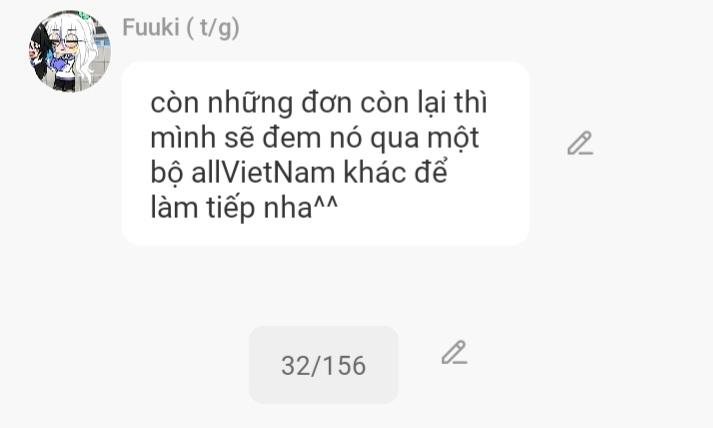Click the pencil icon next to 32/156

point(454,352)
